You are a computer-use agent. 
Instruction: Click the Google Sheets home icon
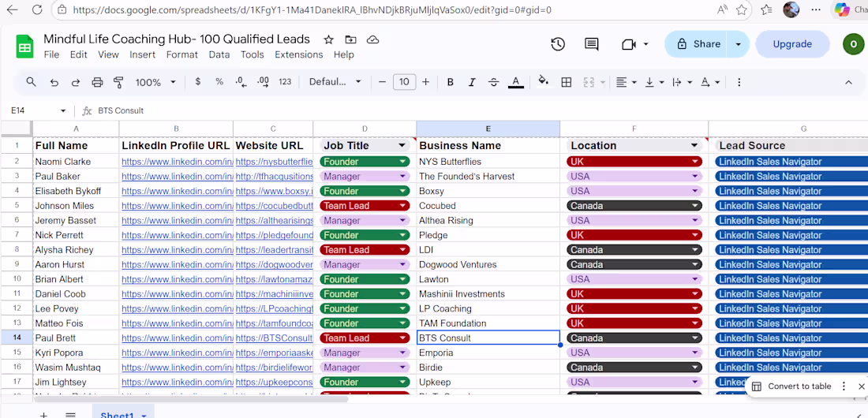click(x=24, y=47)
